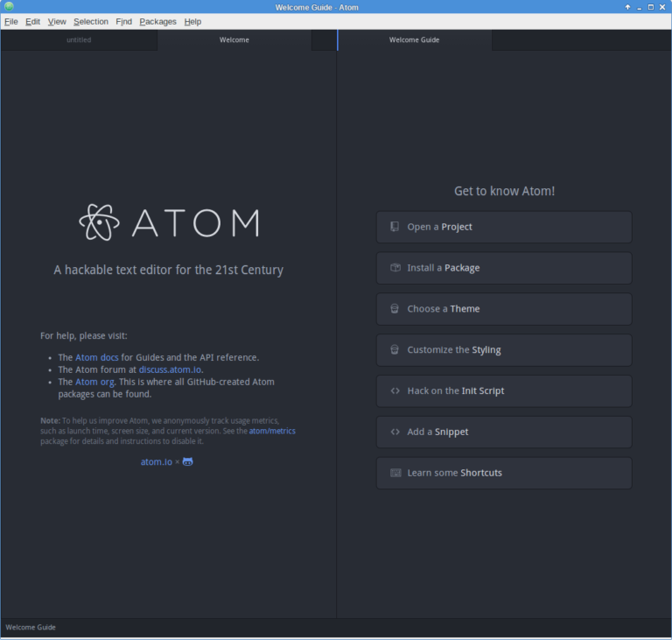The height and width of the screenshot is (640, 672).
Task: Click the Welcome Guide status bar label
Action: tap(31, 627)
